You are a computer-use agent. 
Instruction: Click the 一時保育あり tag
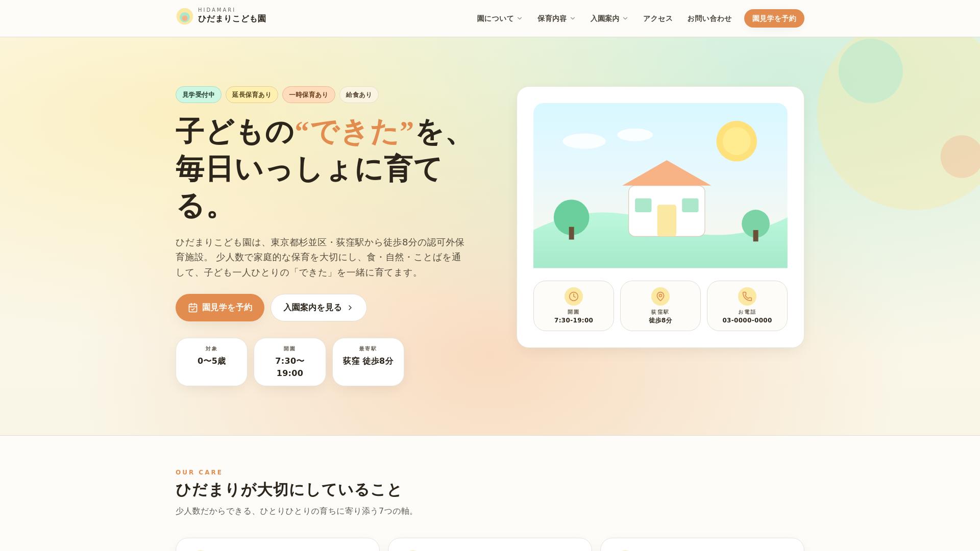coord(309,95)
